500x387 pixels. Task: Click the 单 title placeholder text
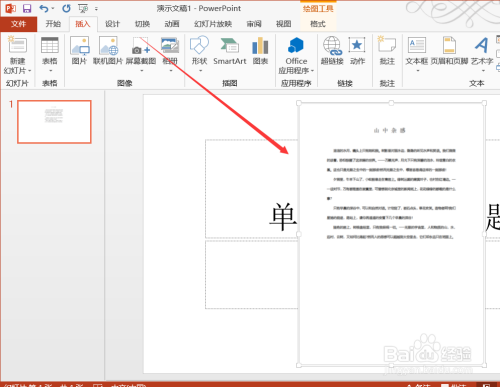point(283,217)
